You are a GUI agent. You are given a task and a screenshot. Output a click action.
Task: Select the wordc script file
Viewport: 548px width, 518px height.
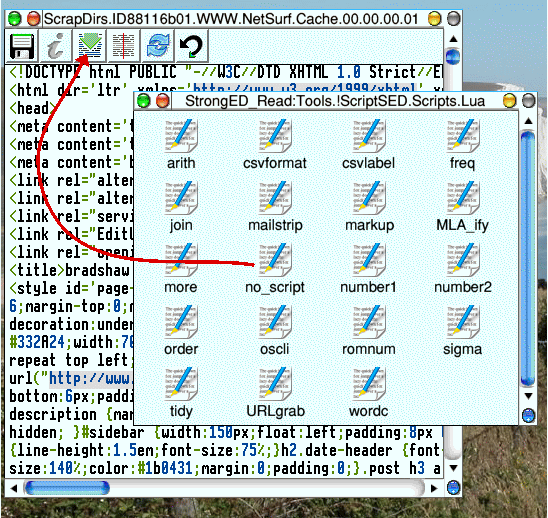369,393
